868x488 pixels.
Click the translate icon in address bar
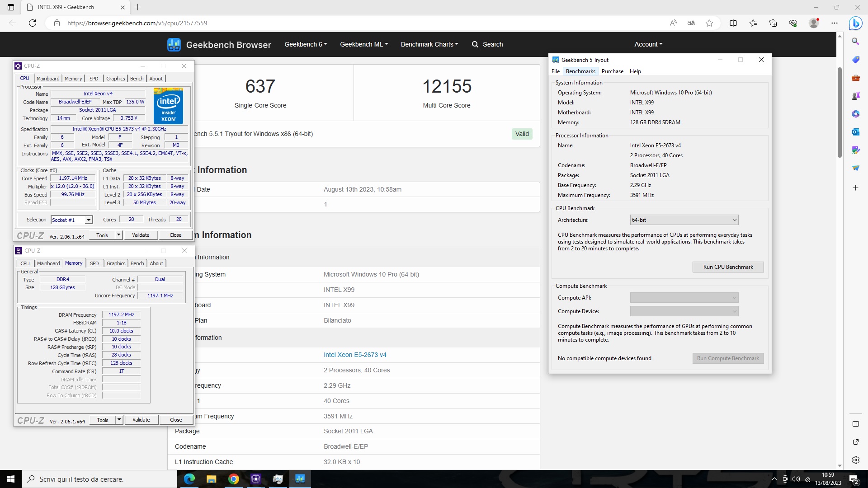(x=691, y=23)
